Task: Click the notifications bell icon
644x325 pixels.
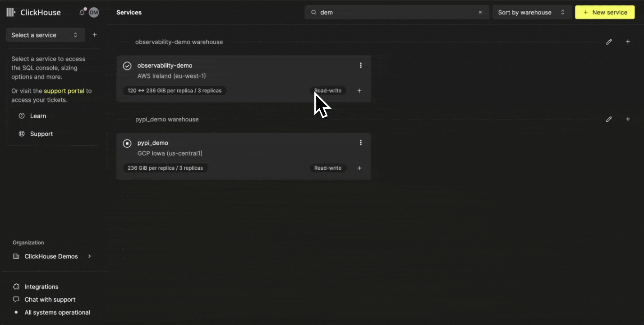Action: (x=82, y=12)
